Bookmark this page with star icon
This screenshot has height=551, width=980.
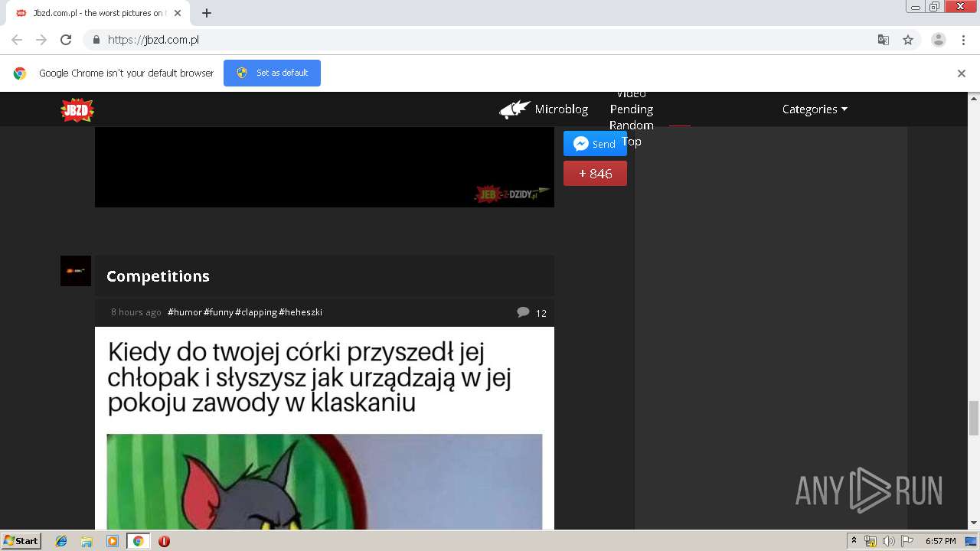[x=908, y=40]
